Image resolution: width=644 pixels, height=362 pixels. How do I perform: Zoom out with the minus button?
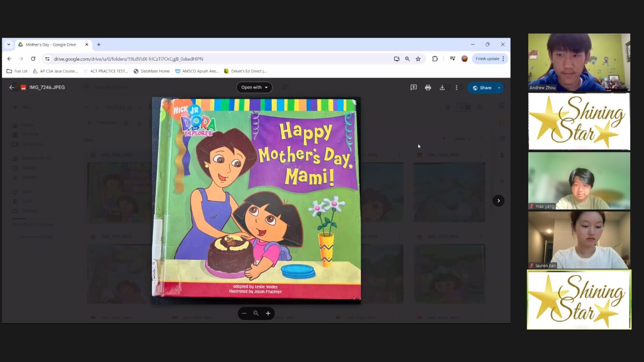tap(244, 313)
